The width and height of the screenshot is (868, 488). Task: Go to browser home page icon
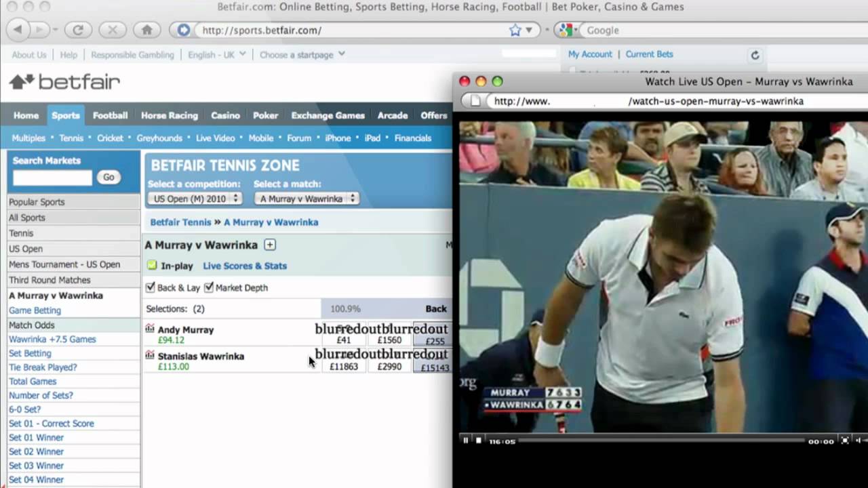pos(146,30)
